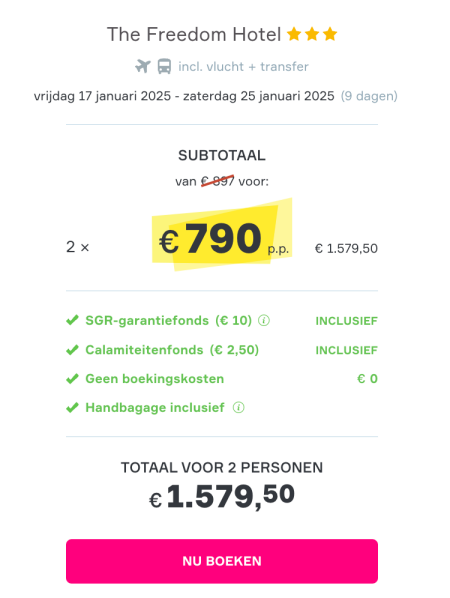The height and width of the screenshot is (598, 450).
Task: Click the travel dates line
Action: [184, 96]
